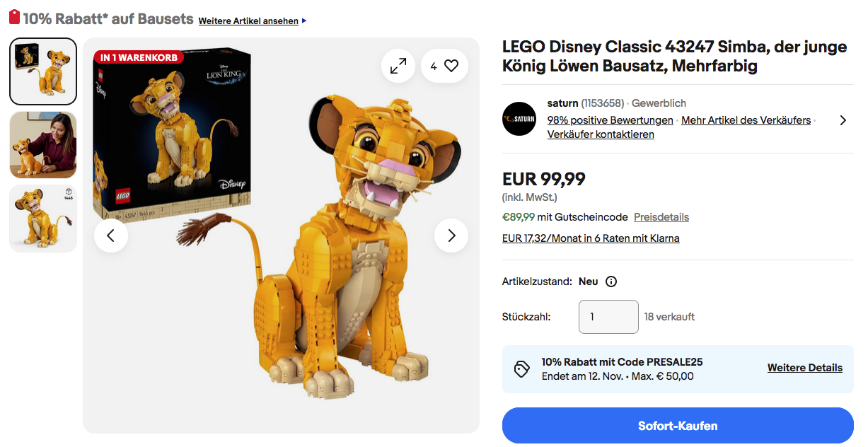The height and width of the screenshot is (447, 868).
Task: Show the next product image
Action: coord(451,236)
